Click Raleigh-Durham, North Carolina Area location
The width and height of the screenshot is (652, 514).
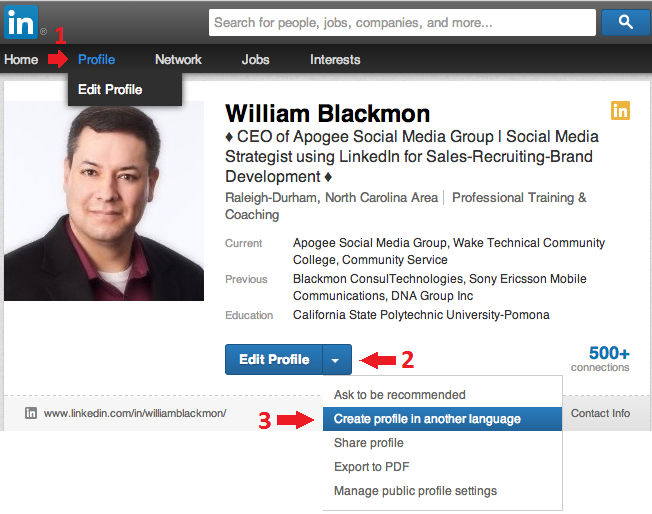[331, 198]
